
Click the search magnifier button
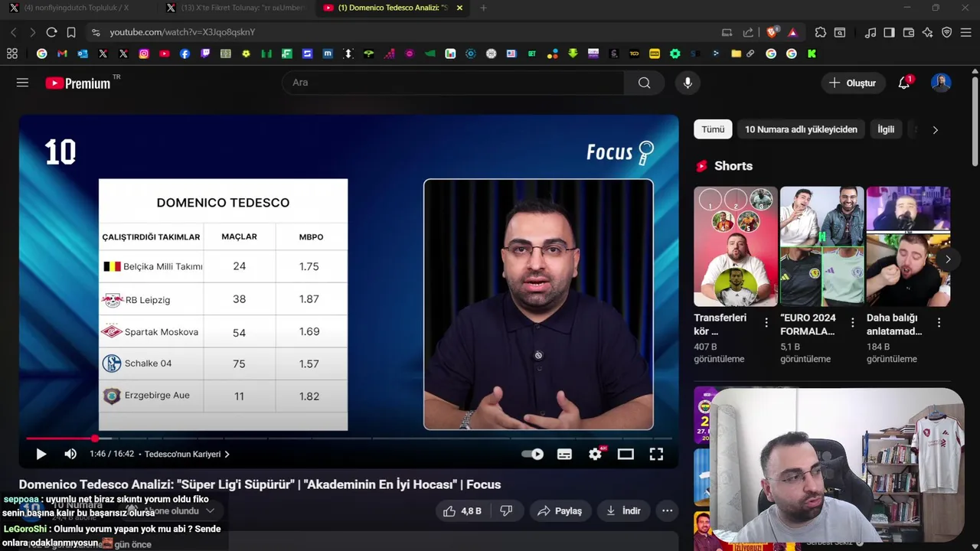(x=644, y=83)
